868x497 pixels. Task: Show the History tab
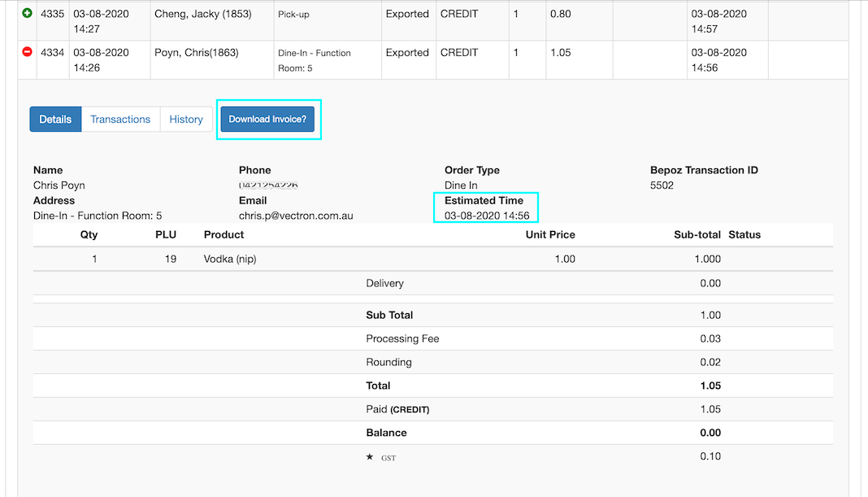point(186,120)
